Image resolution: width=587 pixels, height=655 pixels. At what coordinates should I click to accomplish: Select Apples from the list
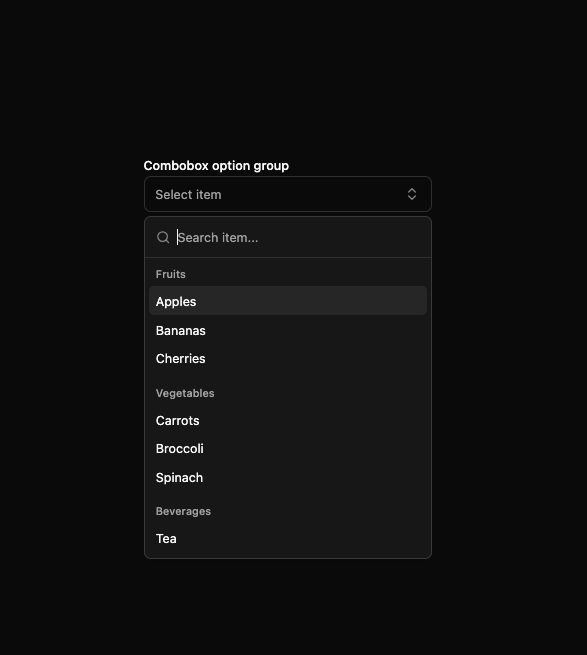click(287, 301)
